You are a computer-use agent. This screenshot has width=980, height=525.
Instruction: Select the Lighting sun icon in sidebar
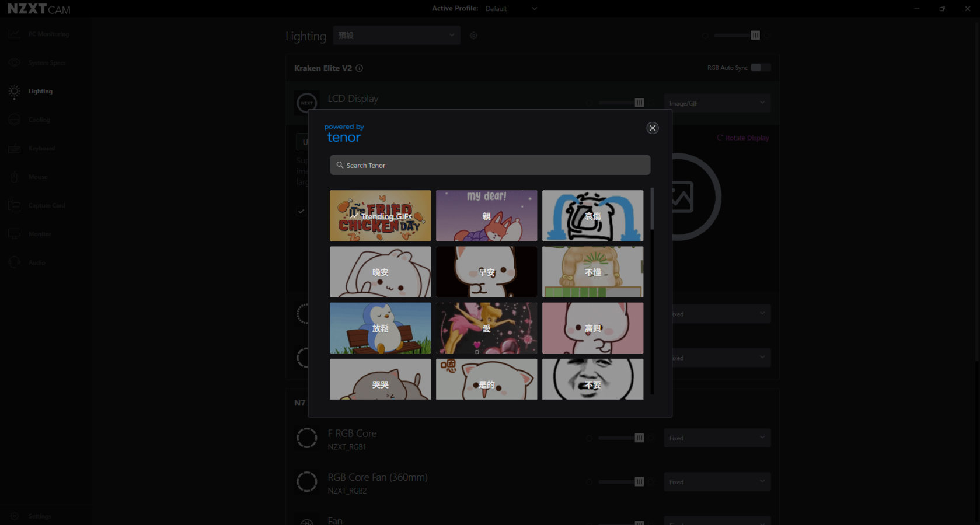(x=15, y=92)
